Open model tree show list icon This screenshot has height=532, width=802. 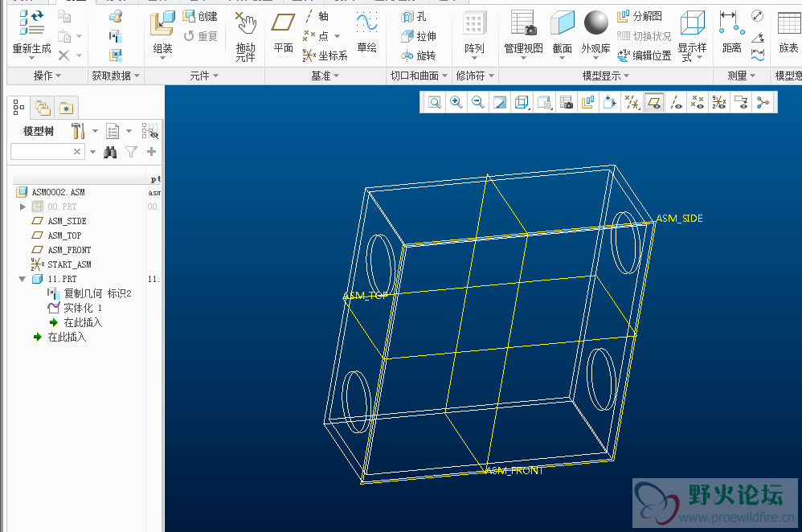coord(113,131)
